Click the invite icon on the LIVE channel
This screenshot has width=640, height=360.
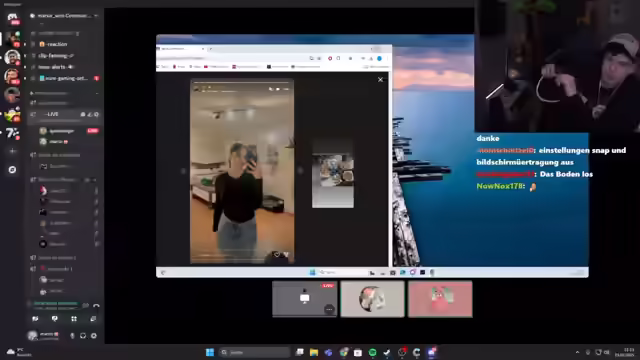[x=90, y=115]
